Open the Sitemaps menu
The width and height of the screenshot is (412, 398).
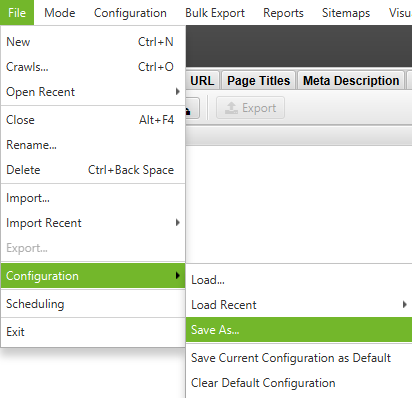[346, 13]
